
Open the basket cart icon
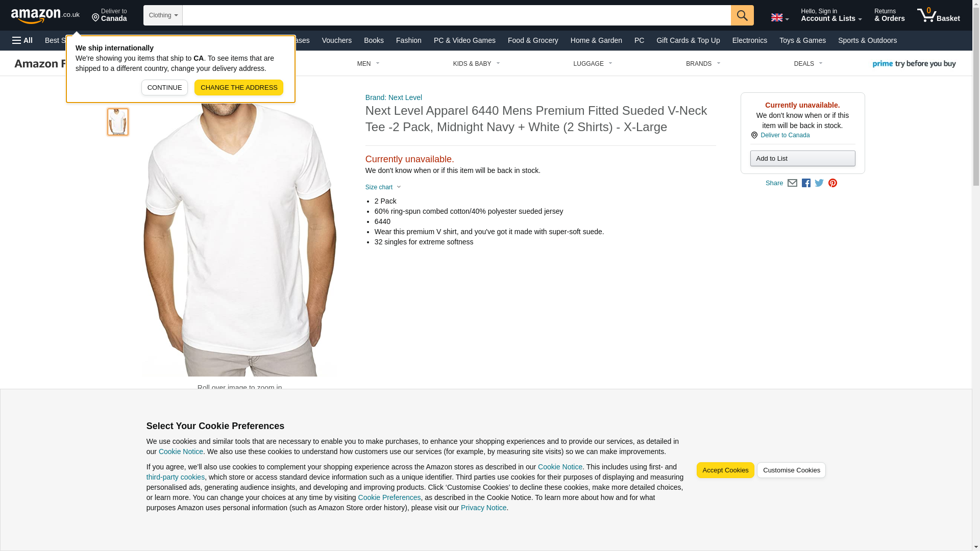[x=938, y=15]
